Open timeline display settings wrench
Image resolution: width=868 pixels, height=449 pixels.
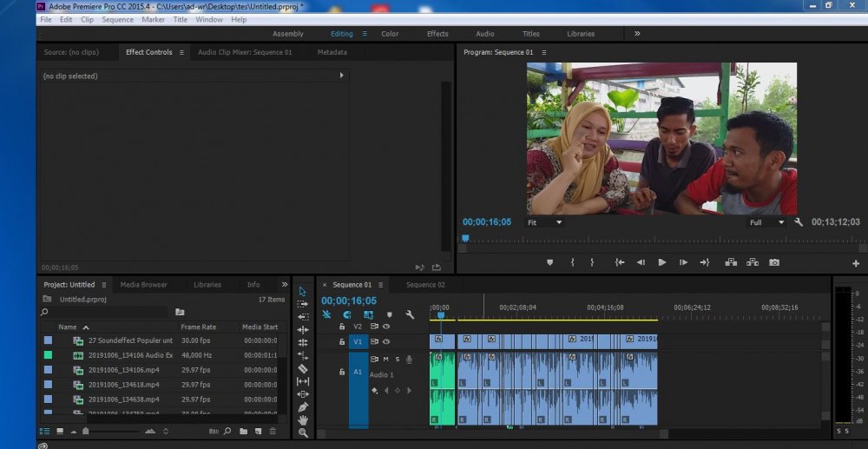pos(410,314)
